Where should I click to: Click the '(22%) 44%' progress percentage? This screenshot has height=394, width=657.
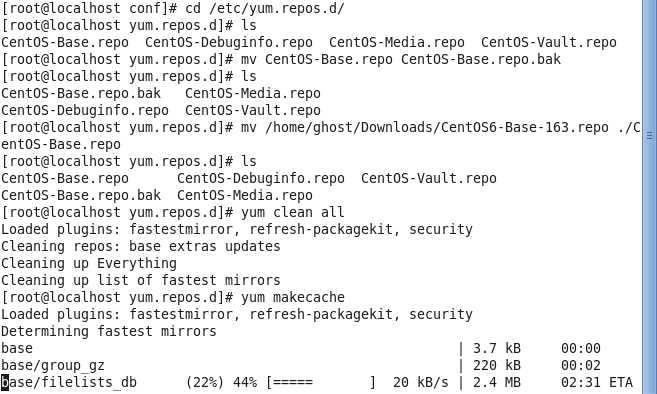222,382
